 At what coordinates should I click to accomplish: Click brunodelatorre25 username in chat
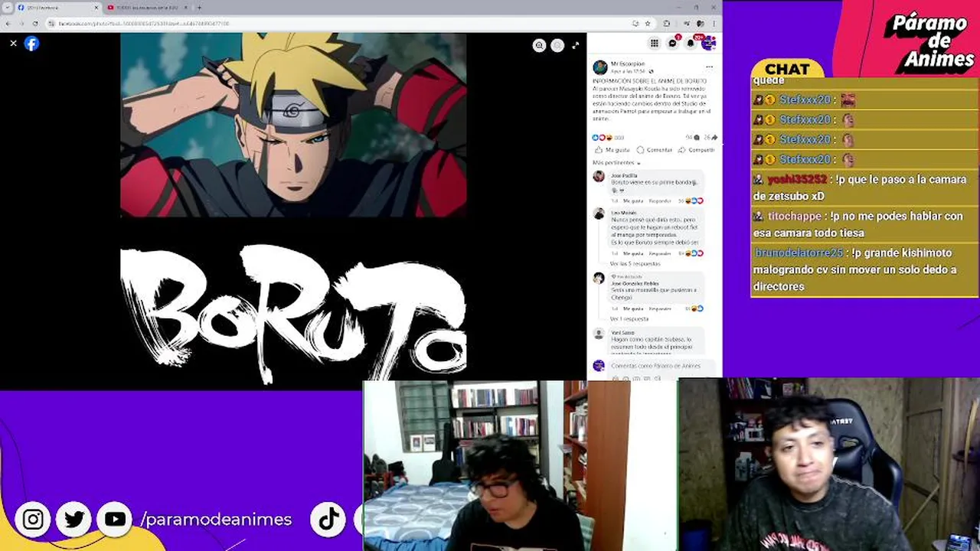point(799,253)
